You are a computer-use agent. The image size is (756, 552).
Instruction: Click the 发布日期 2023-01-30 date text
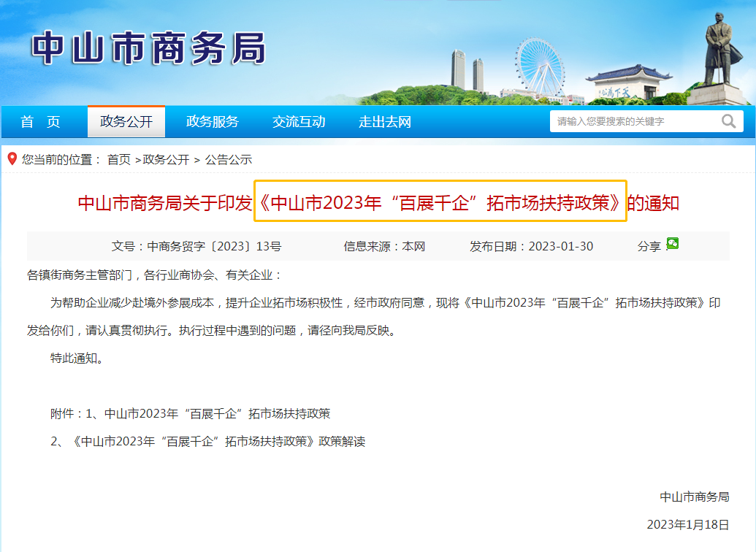(532, 246)
